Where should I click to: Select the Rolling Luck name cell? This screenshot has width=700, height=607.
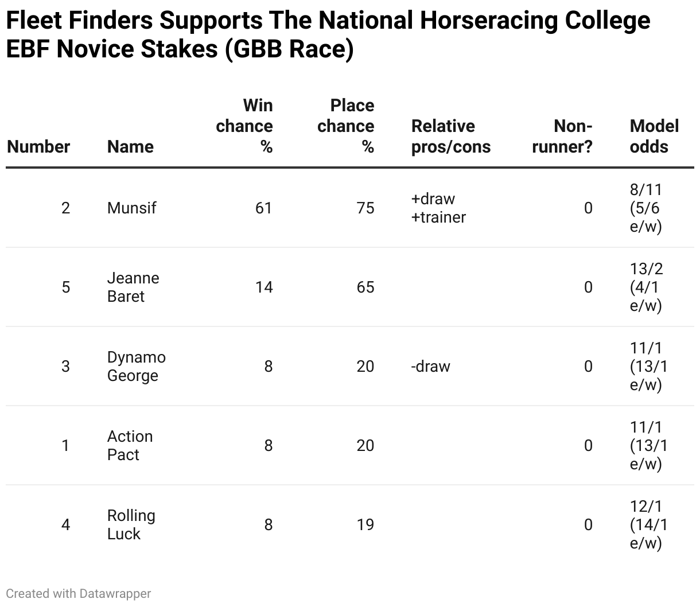(131, 524)
